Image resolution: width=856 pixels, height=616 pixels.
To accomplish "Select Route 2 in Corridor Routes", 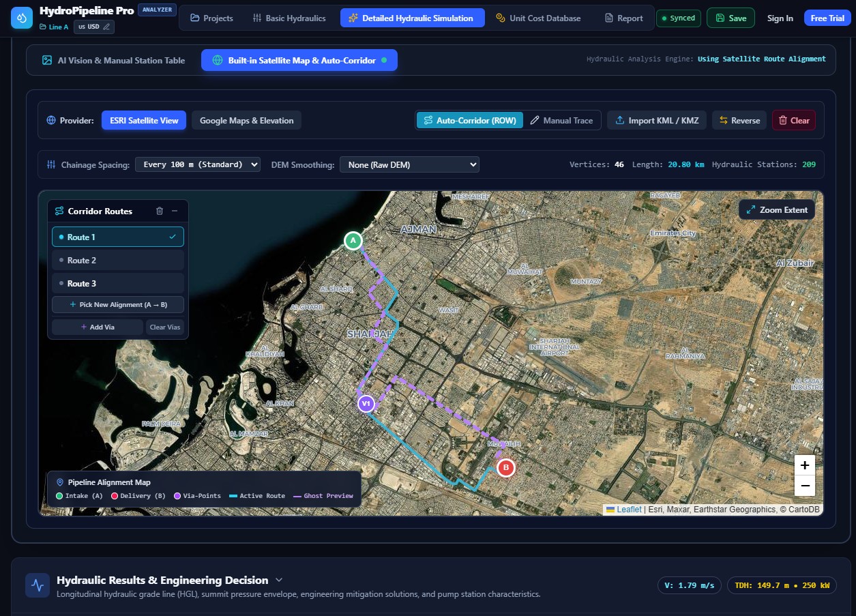I will point(118,260).
